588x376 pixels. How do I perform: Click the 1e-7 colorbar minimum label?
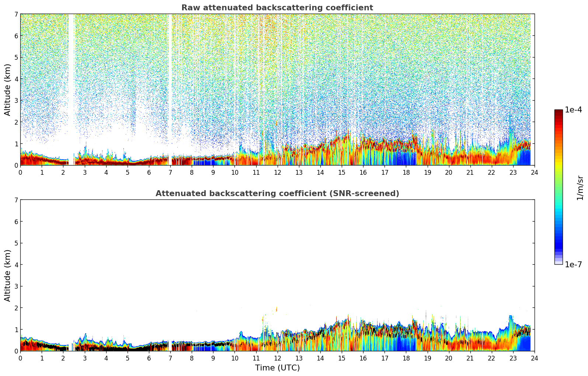[573, 265]
